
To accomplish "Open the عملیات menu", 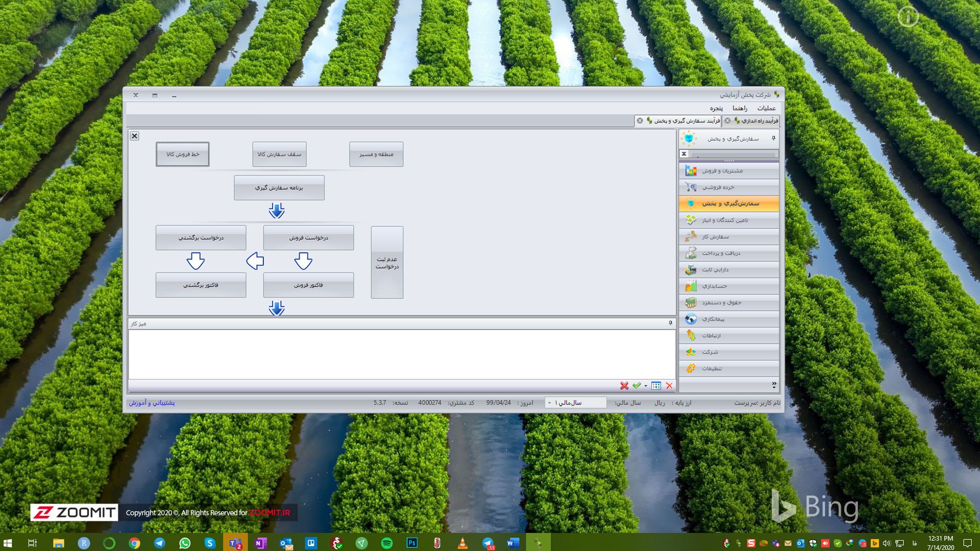I will (766, 108).
